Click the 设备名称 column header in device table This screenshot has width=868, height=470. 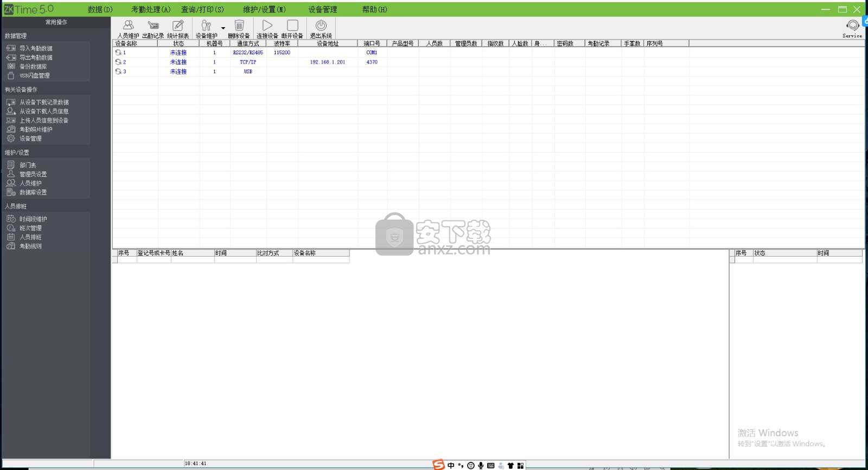point(135,43)
